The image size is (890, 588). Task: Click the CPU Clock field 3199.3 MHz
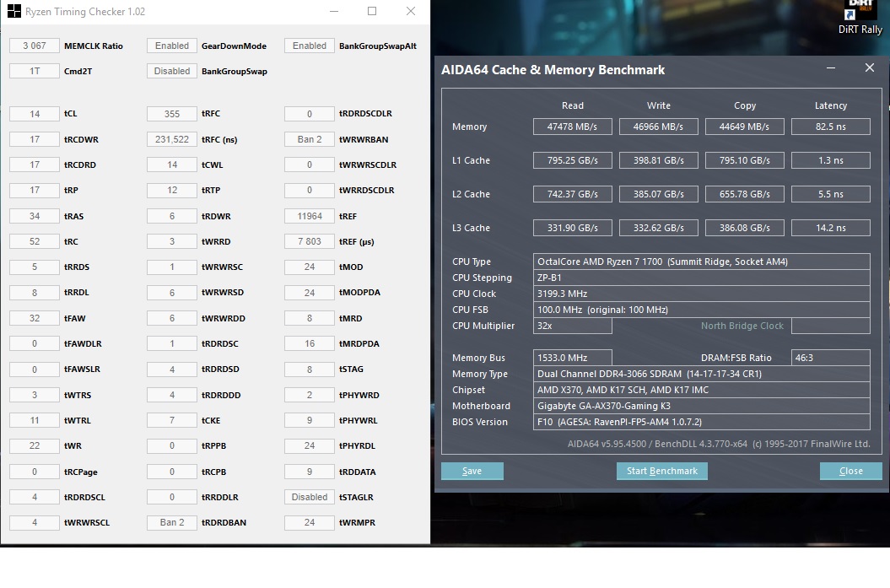(702, 294)
